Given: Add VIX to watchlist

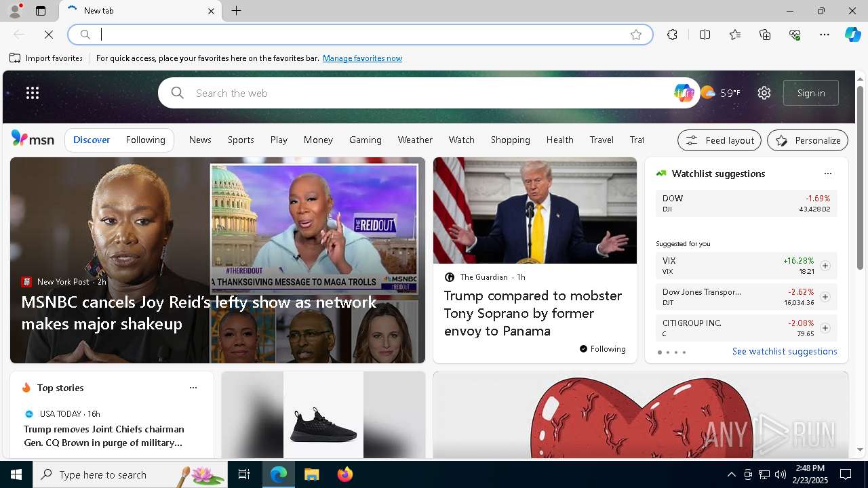Looking at the screenshot, I should [825, 266].
